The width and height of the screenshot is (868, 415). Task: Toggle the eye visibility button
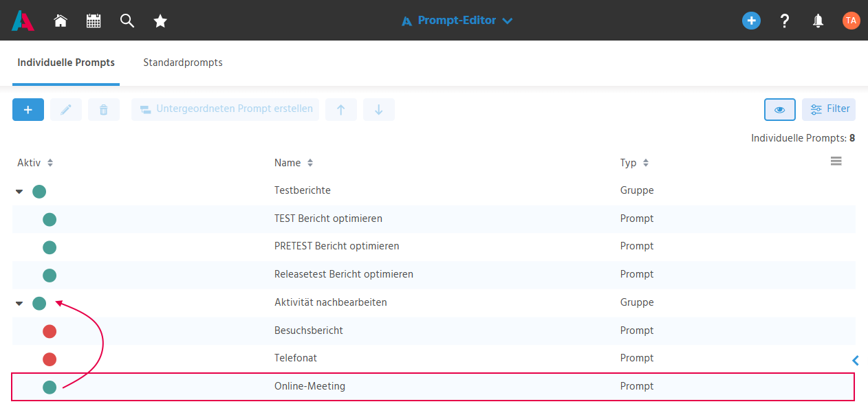(x=780, y=109)
